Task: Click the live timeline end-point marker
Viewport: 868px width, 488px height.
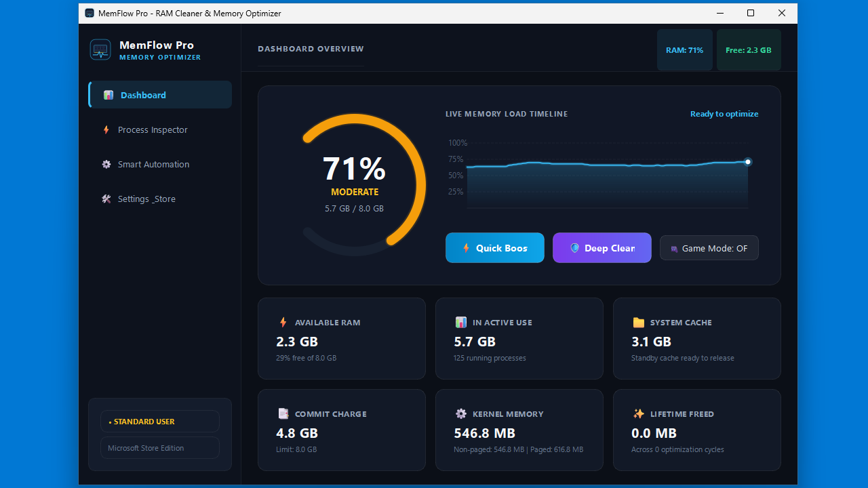Action: point(748,162)
